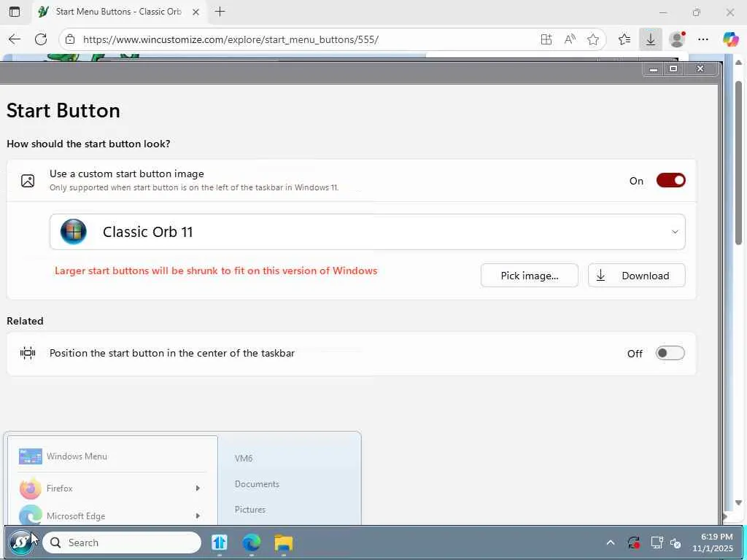Open File Explorer from taskbar
The width and height of the screenshot is (747, 560).
click(x=284, y=542)
